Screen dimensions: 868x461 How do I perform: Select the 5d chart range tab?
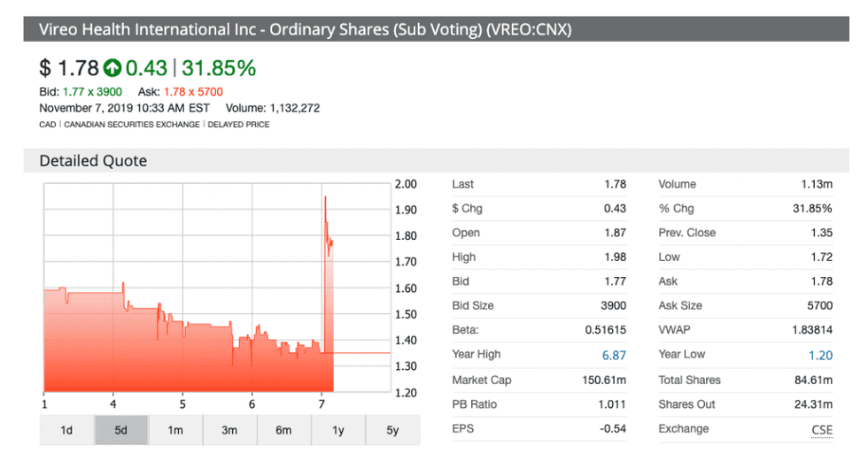click(x=121, y=431)
